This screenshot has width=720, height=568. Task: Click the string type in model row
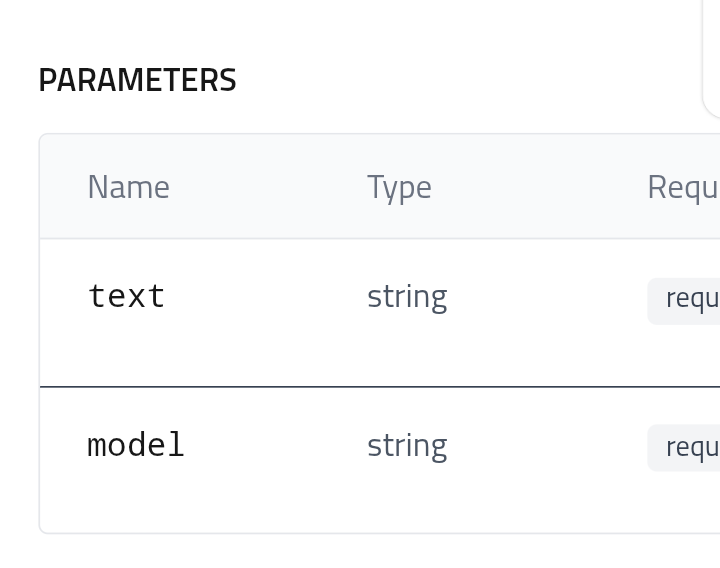tap(407, 446)
